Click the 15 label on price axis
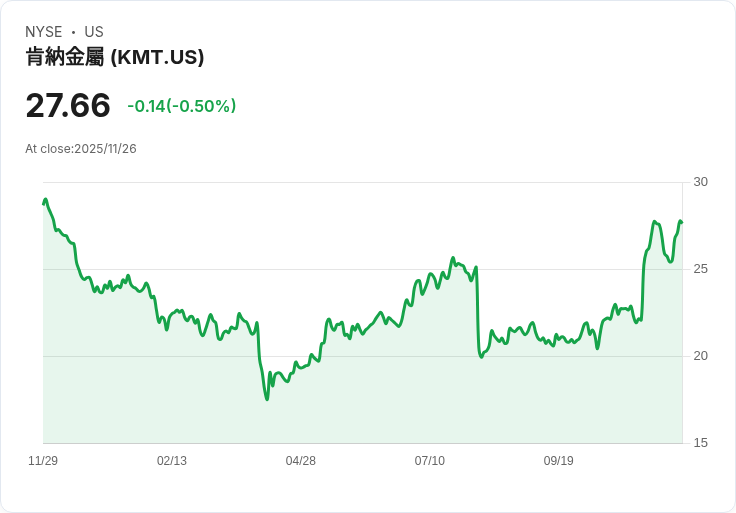The height and width of the screenshot is (513, 736). (x=700, y=443)
